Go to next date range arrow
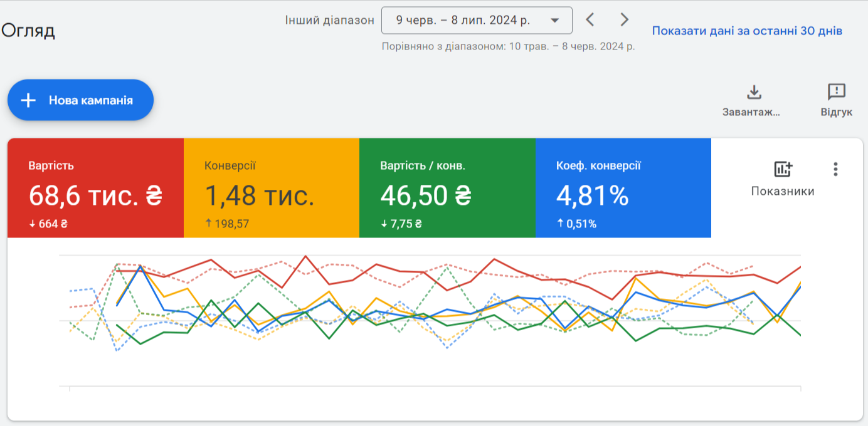Viewport: 868px width, 426px height. point(624,20)
